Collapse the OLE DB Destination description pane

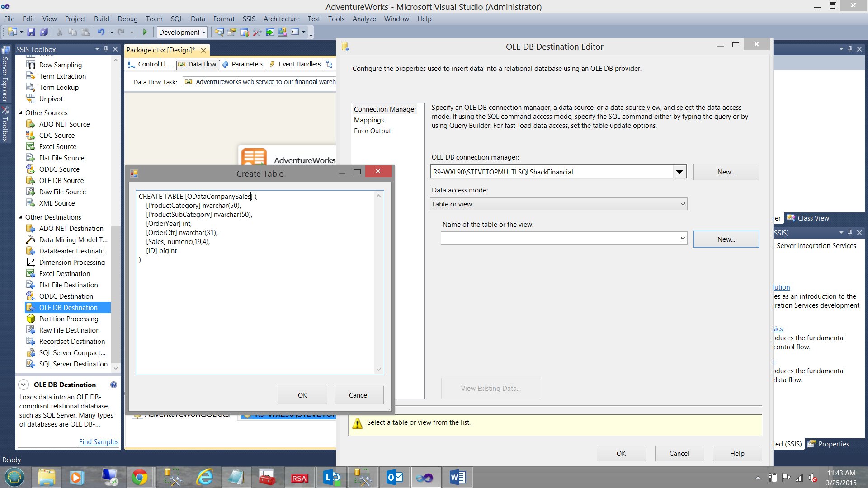(x=24, y=385)
